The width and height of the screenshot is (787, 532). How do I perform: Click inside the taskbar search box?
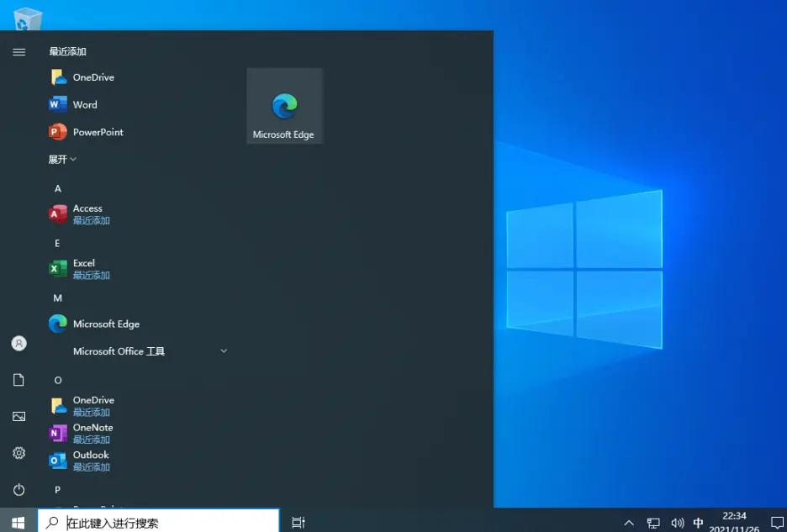click(160, 521)
